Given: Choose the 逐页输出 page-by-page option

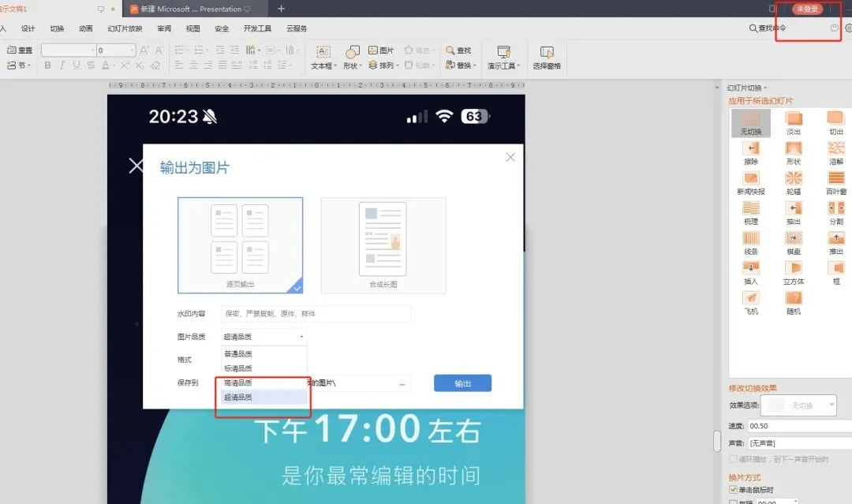Looking at the screenshot, I should [x=240, y=245].
